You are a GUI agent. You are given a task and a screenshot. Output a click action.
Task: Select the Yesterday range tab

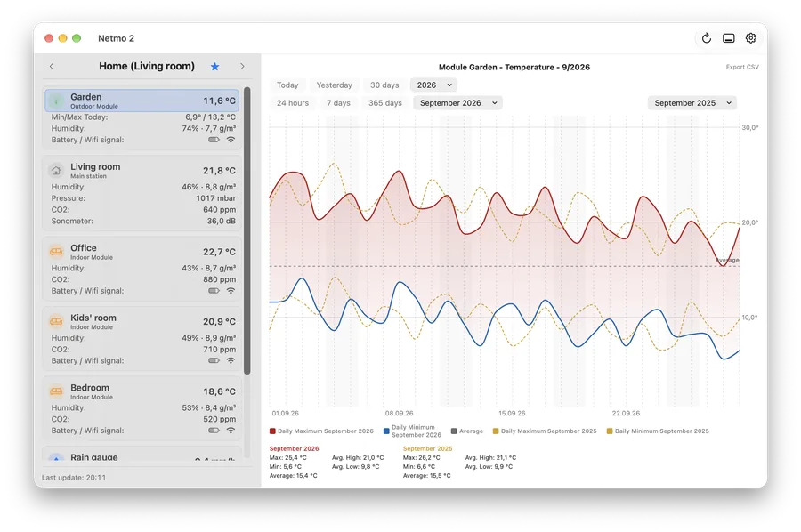[x=334, y=85]
